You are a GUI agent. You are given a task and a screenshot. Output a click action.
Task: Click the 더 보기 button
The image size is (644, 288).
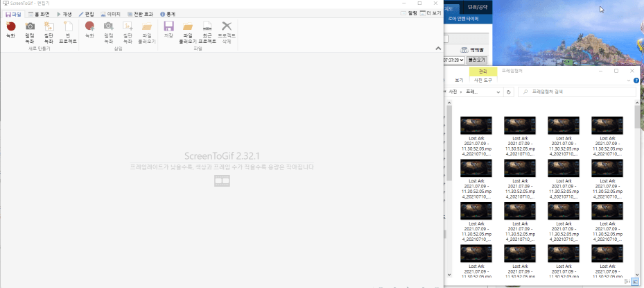(433, 13)
